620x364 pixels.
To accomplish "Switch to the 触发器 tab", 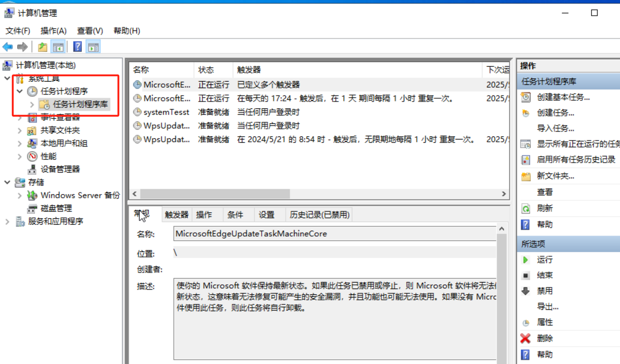I will (x=176, y=214).
